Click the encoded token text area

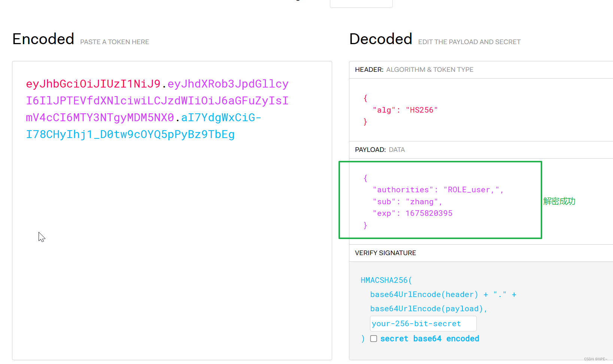coord(172,211)
